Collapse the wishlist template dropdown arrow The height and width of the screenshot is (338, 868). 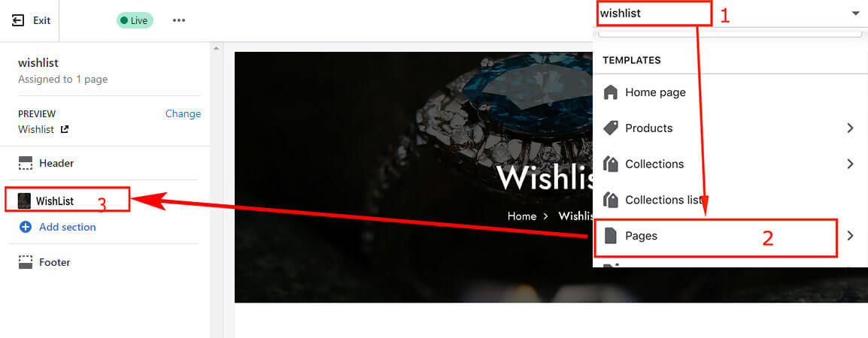(x=855, y=14)
